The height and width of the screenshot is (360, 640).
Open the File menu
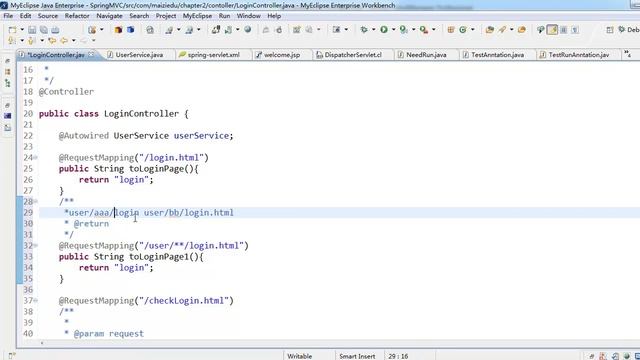(x=8, y=16)
